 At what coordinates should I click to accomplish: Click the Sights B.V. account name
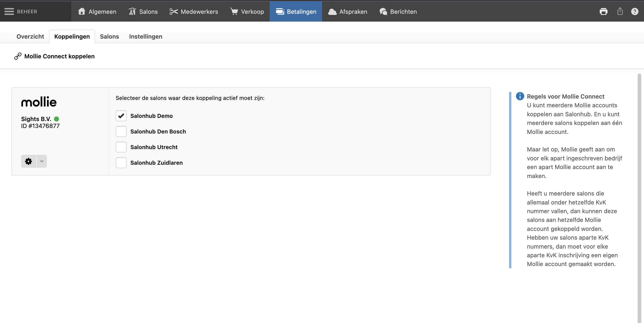(36, 119)
